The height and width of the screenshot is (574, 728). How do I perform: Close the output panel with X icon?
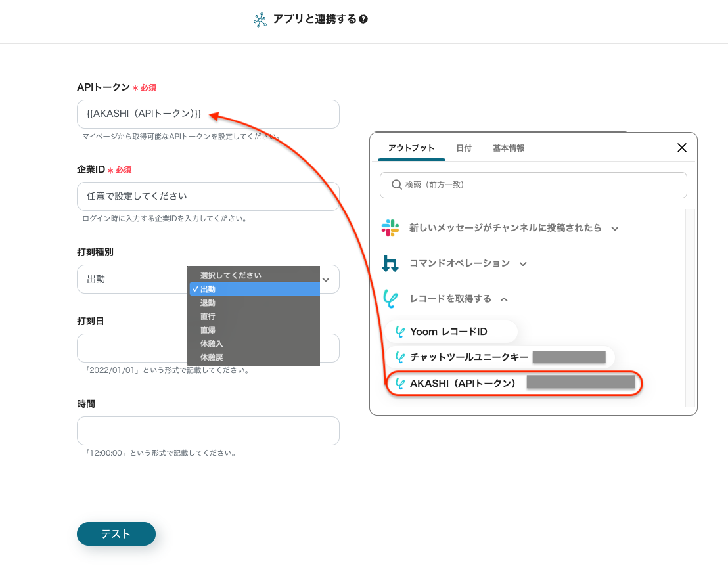click(682, 148)
